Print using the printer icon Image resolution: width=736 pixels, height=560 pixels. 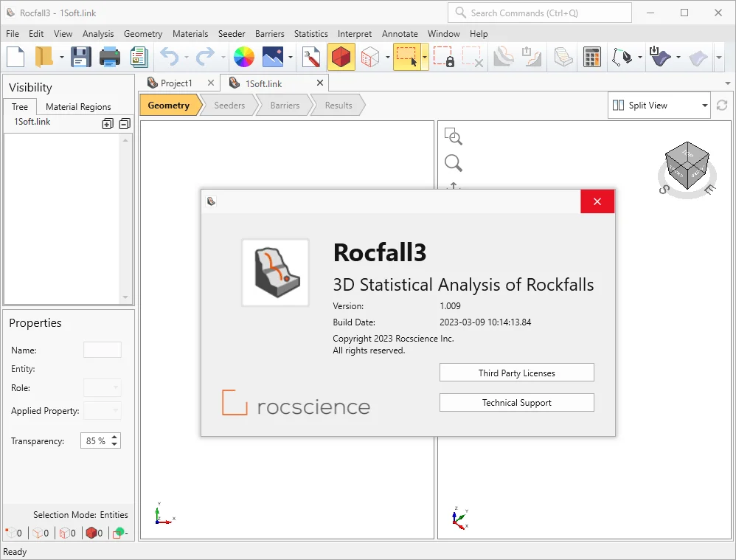point(110,58)
